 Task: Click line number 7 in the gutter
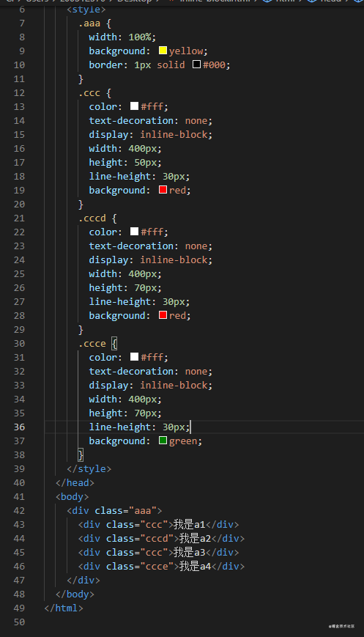[x=22, y=23]
